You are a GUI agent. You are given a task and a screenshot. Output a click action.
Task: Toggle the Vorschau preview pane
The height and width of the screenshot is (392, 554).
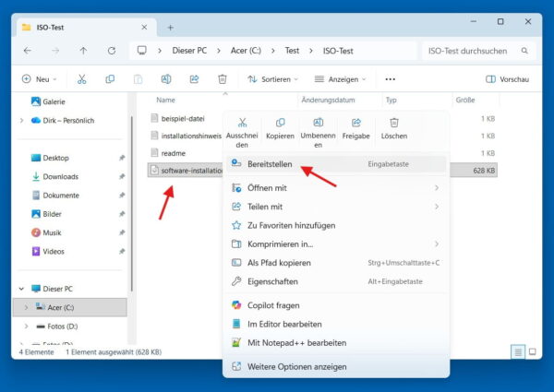507,79
